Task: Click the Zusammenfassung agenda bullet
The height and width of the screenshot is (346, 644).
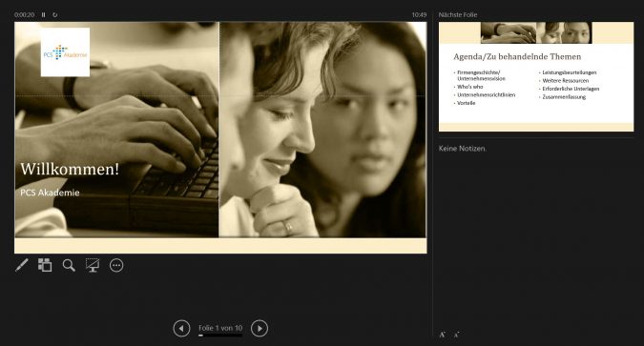Action: pos(564,97)
